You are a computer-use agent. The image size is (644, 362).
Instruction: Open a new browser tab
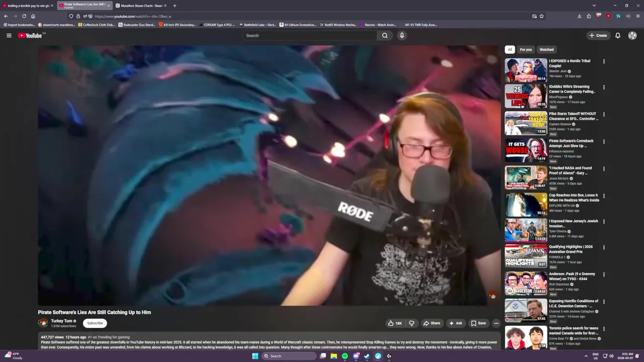pos(175,6)
